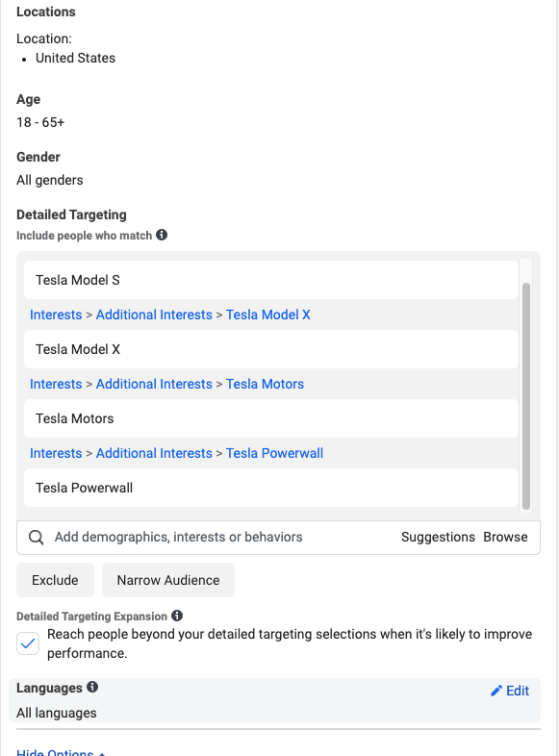
Task: Click info icon next to Include people who match
Action: point(162,235)
